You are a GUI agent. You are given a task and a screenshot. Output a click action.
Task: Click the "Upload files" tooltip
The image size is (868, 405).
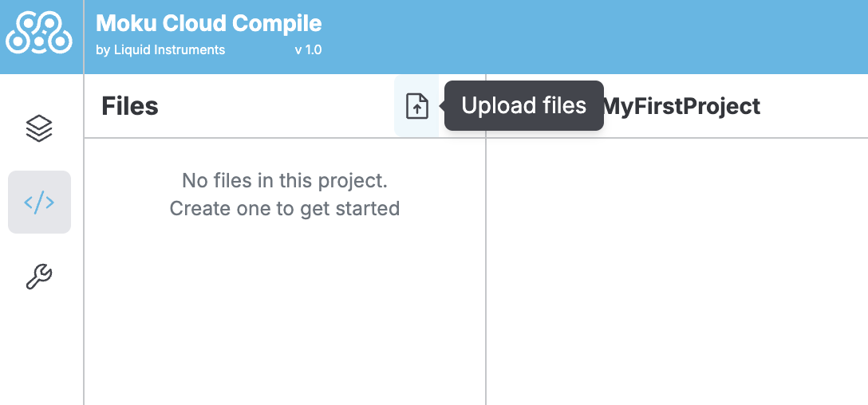523,105
